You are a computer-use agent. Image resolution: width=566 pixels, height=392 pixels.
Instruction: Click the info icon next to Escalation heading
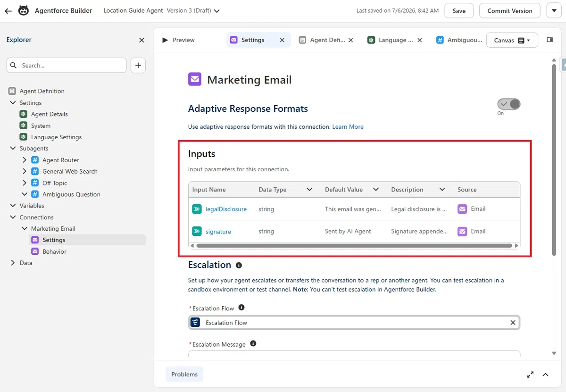pyautogui.click(x=239, y=265)
